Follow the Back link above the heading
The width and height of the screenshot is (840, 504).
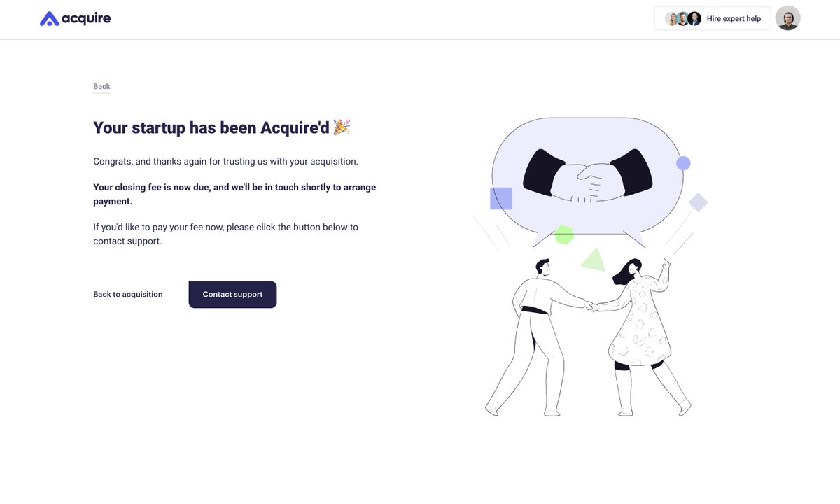pos(101,87)
